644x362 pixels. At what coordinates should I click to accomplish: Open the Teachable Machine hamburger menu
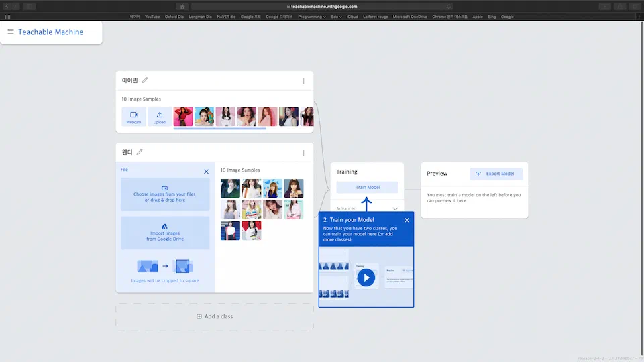coord(10,32)
